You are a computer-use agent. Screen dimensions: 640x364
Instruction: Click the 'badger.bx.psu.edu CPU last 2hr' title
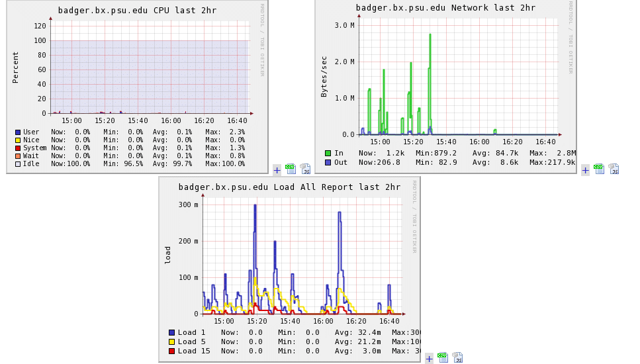click(x=137, y=11)
